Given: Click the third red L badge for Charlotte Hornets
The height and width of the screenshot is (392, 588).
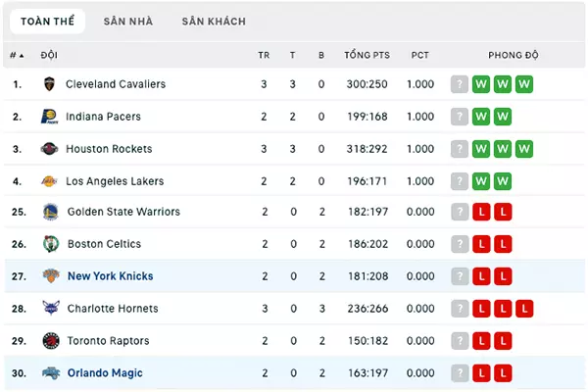Looking at the screenshot, I should (524, 309).
